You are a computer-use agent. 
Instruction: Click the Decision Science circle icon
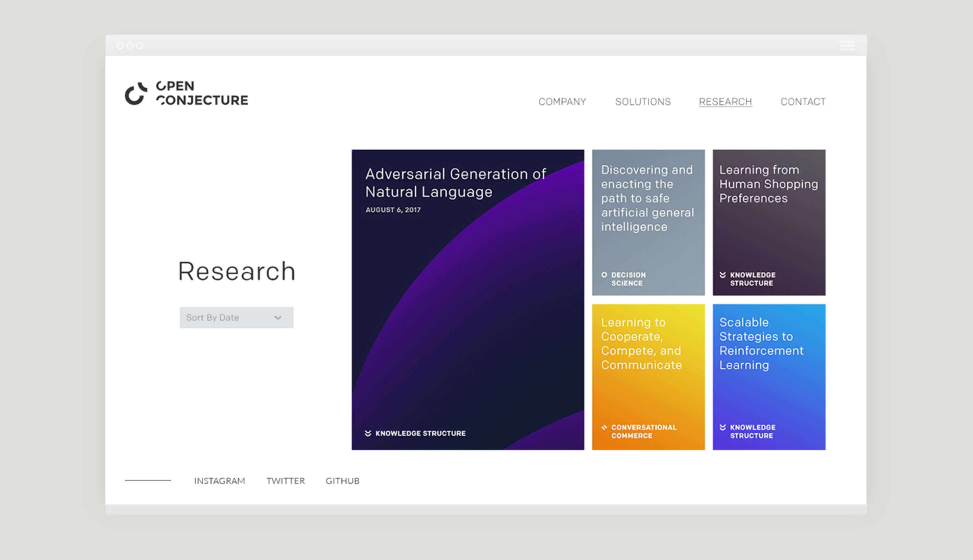(x=604, y=275)
